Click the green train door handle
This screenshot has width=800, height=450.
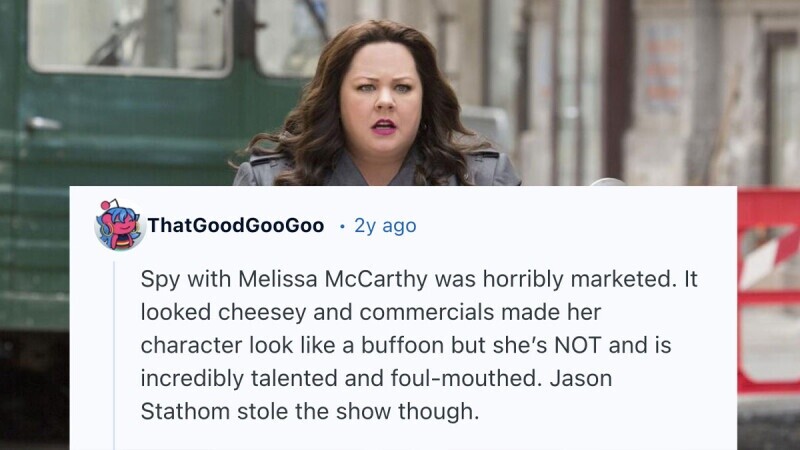click(43, 123)
